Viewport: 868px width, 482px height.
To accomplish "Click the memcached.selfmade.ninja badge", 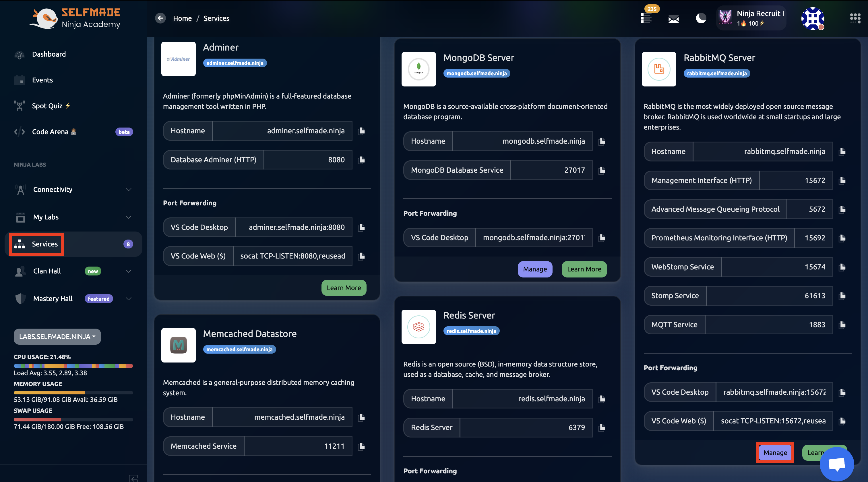I will [240, 350].
